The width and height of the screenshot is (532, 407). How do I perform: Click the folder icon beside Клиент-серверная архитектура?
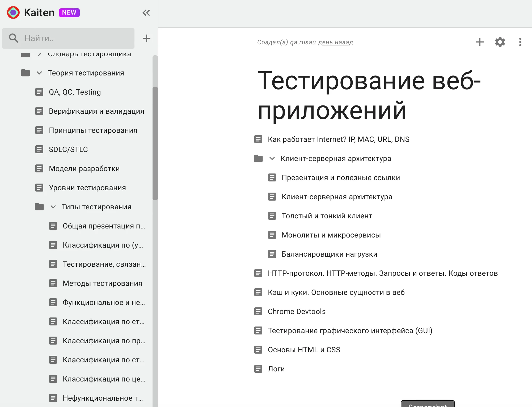pos(258,158)
